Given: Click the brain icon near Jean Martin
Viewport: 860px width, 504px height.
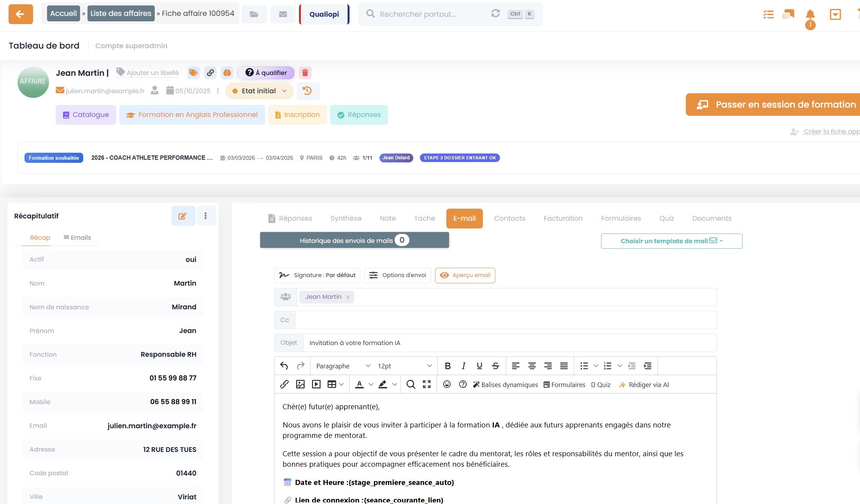Looking at the screenshot, I should [227, 73].
